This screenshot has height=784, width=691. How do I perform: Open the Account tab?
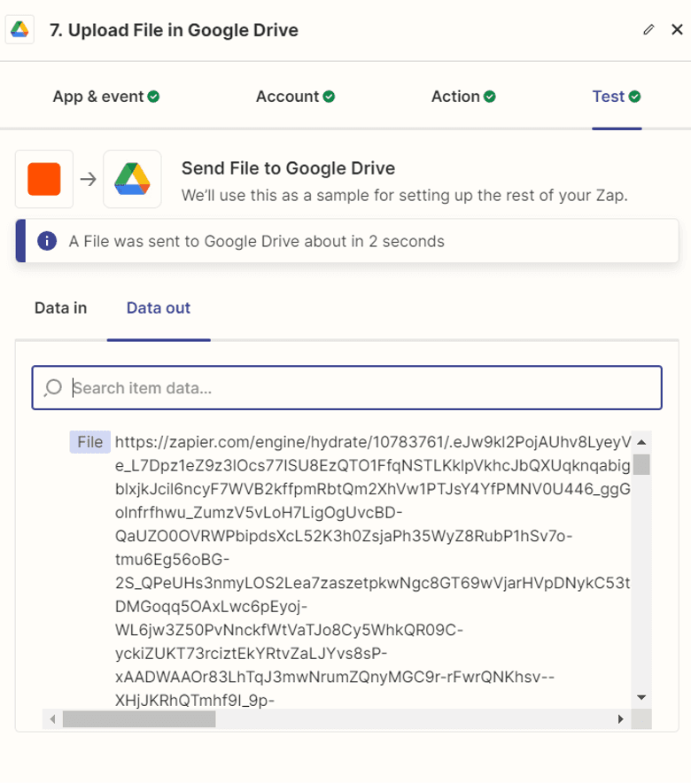[x=295, y=96]
